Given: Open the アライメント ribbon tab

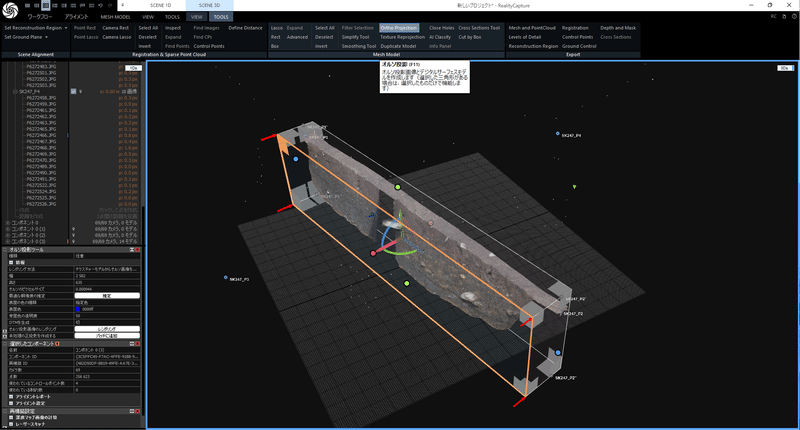Looking at the screenshot, I should pyautogui.click(x=77, y=17).
